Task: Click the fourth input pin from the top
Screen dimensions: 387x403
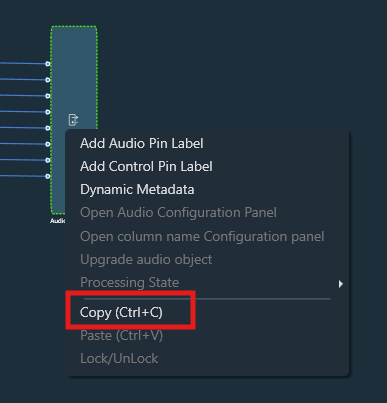Action: coord(48,112)
